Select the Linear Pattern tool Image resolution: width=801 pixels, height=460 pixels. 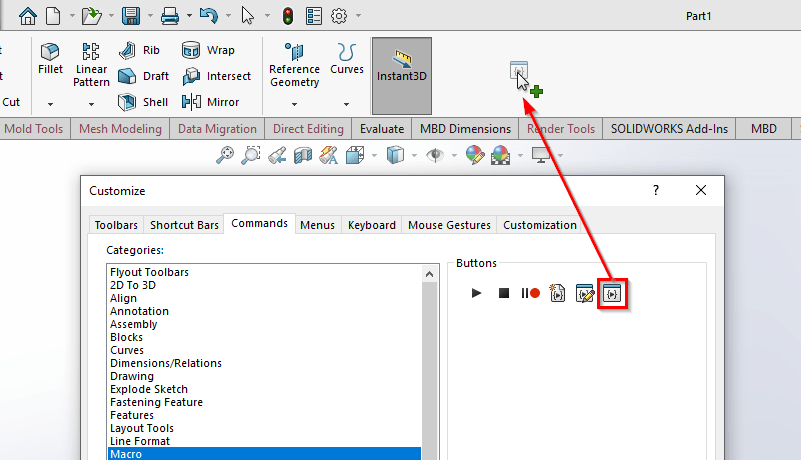click(91, 65)
